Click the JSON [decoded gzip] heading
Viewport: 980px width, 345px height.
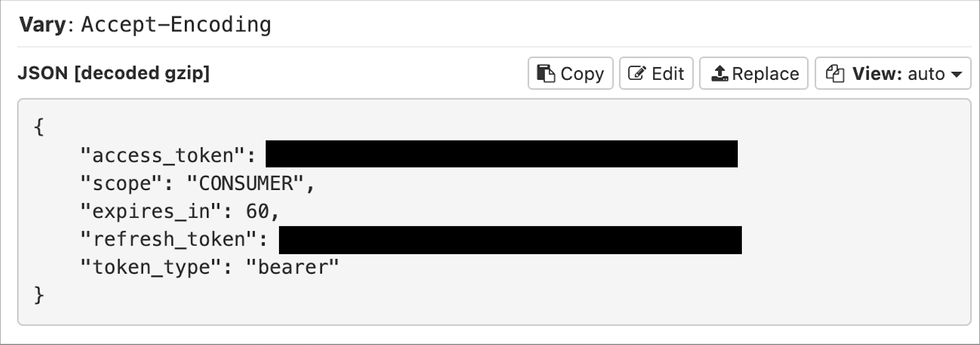point(113,73)
